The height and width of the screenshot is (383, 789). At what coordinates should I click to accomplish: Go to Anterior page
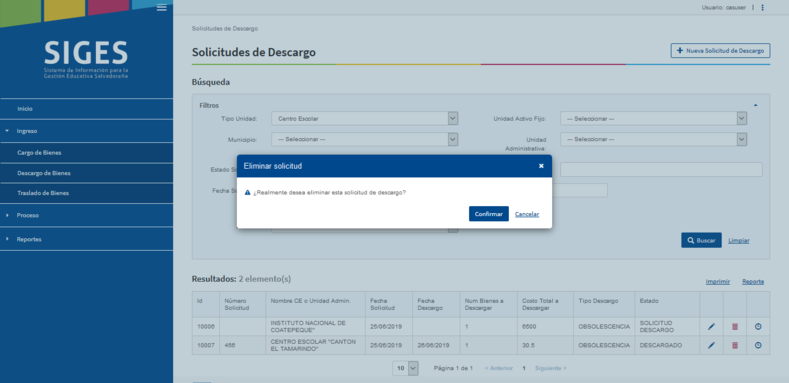point(499,368)
